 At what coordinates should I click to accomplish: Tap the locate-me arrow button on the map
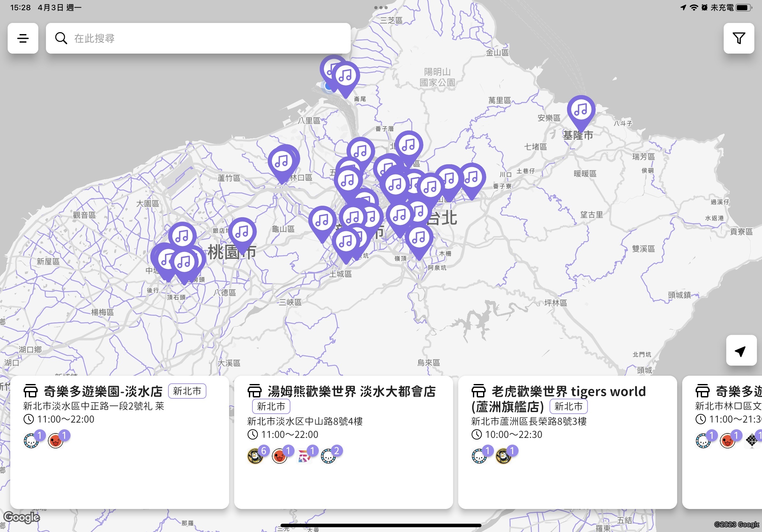click(x=741, y=350)
